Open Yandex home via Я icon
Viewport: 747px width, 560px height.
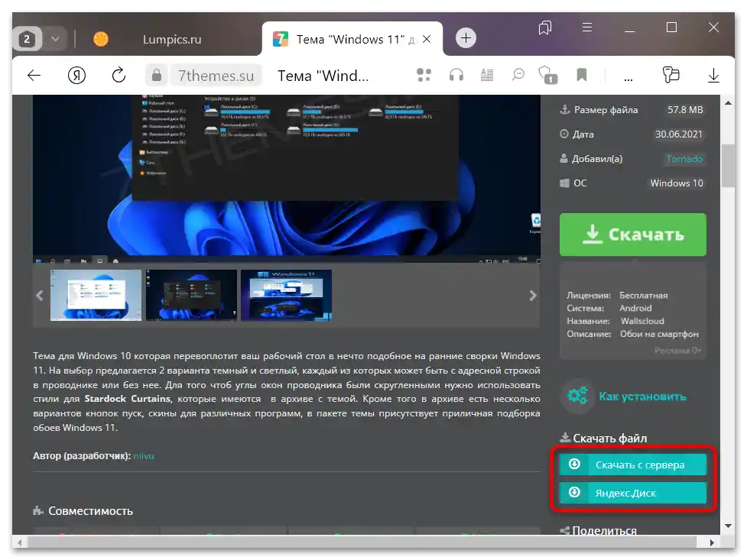76,75
